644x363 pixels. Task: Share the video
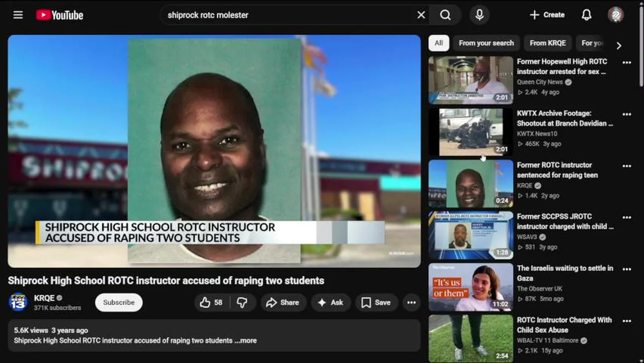(x=283, y=302)
